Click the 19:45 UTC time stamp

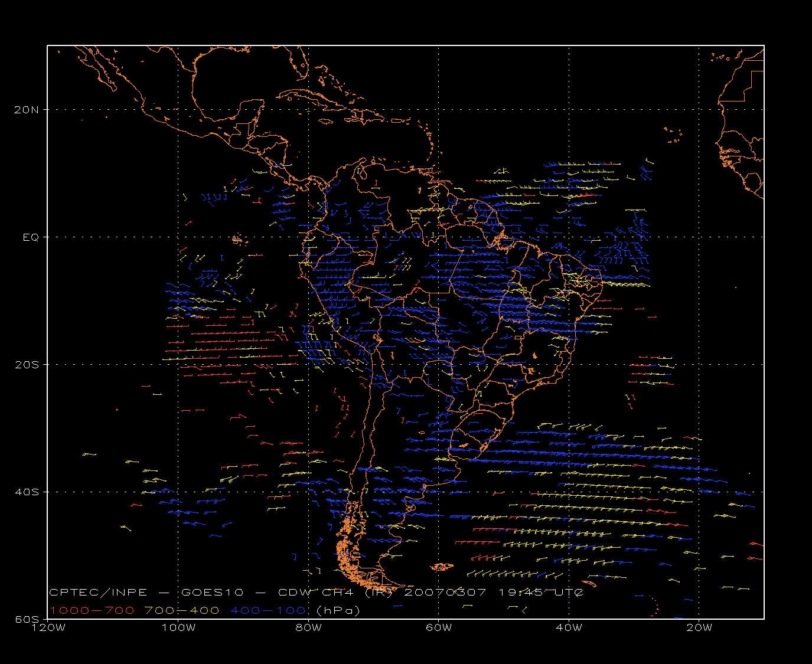point(541,592)
